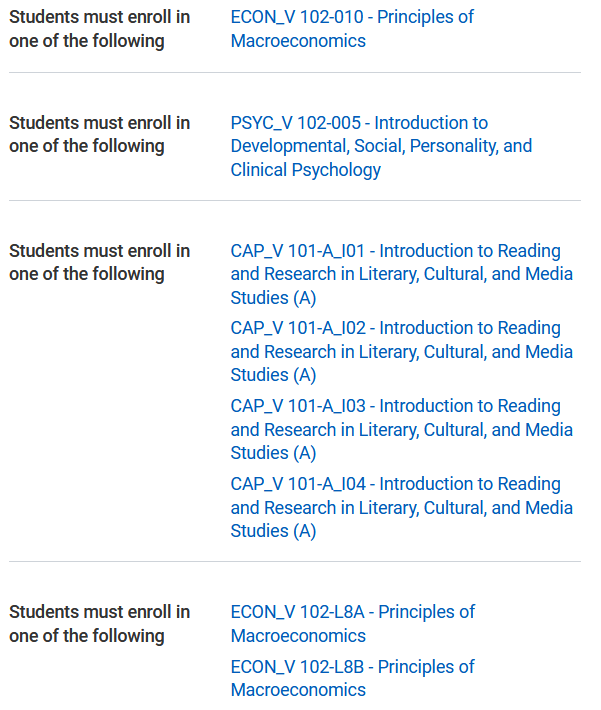Click enrollment requirement label beside ECON_V 102-010

pyautogui.click(x=99, y=29)
